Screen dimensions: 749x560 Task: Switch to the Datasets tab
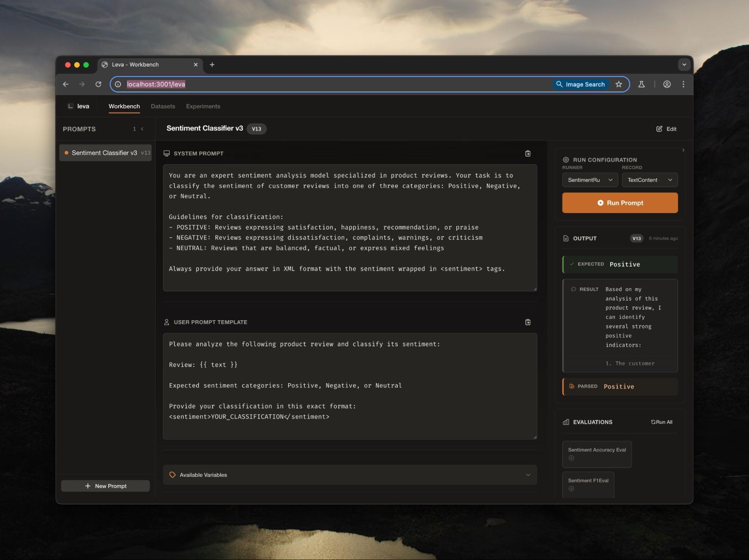(x=163, y=106)
